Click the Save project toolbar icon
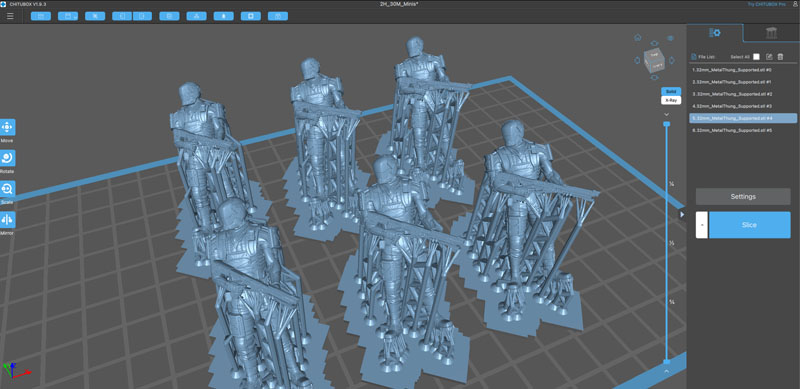This screenshot has width=800, height=389. (x=68, y=16)
